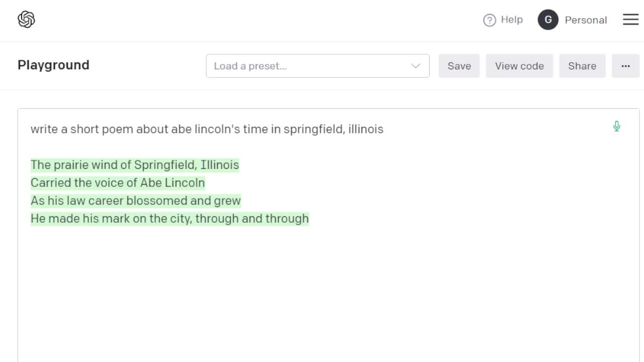Click in the prompt text line

207,129
